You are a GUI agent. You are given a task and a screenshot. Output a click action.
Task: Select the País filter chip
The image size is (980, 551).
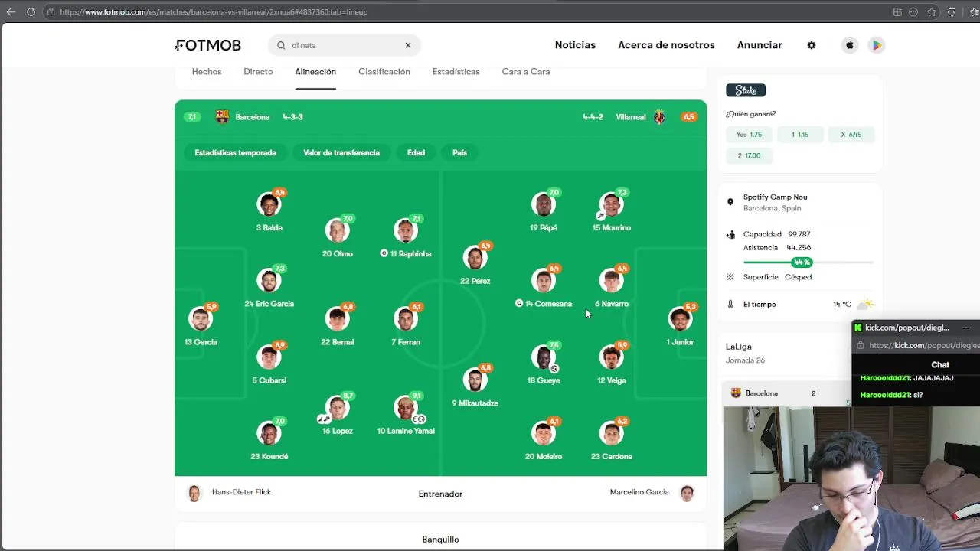459,153
